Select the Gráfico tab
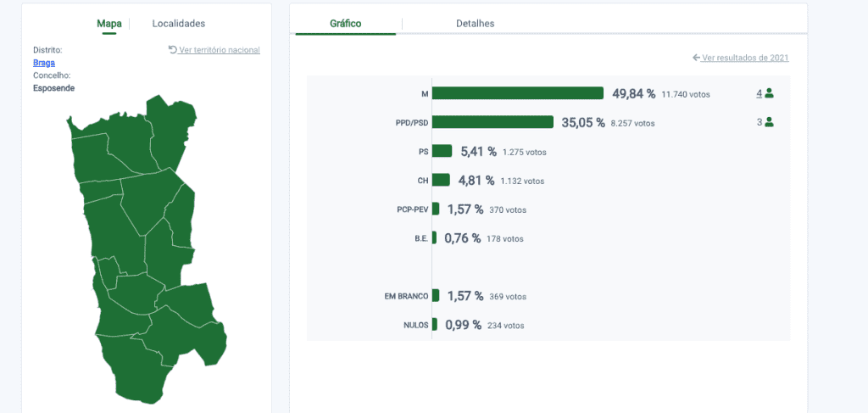The width and height of the screenshot is (868, 413). pos(346,23)
